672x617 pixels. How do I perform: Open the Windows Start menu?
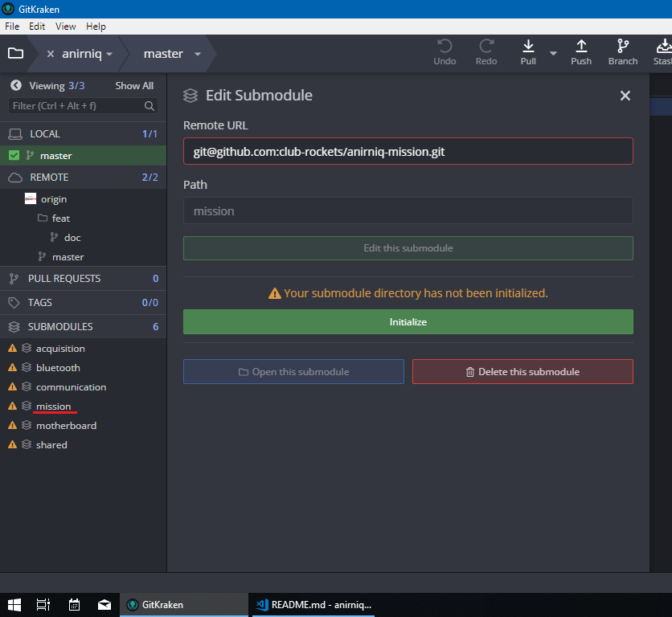pos(14,605)
